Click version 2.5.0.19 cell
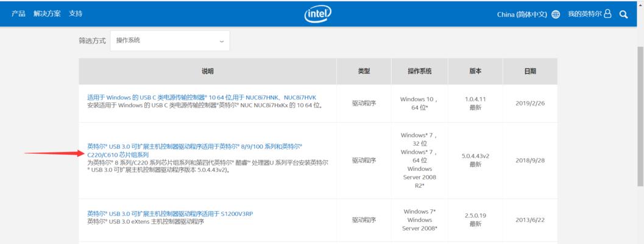 [475, 220]
